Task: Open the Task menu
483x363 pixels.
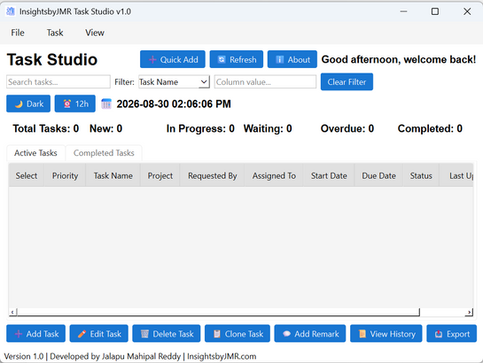Action: tap(55, 33)
